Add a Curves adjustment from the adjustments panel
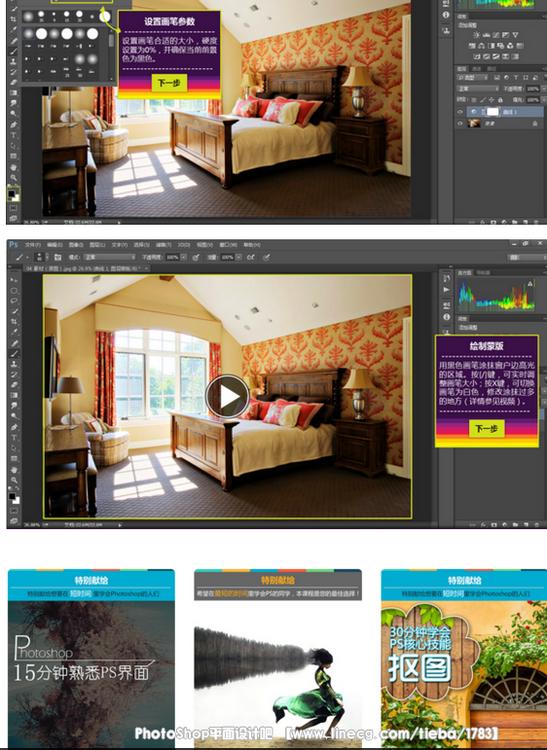This screenshot has height=750, width=547. click(496, 35)
